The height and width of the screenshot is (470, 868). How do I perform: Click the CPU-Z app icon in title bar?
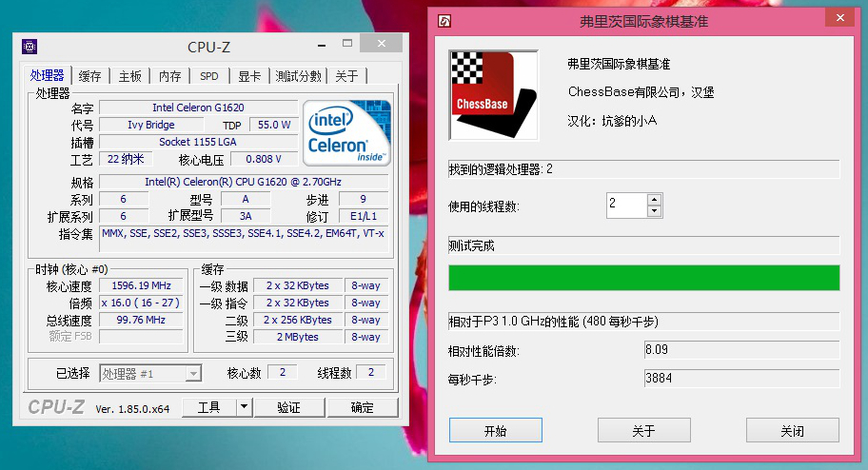pyautogui.click(x=30, y=47)
